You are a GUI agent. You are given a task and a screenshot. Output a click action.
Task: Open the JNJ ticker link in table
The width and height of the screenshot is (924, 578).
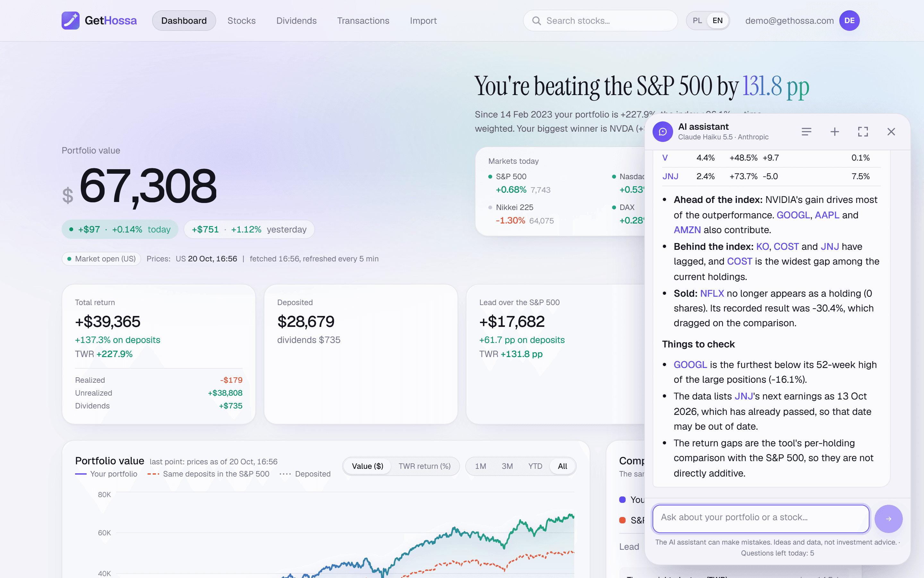tap(670, 176)
